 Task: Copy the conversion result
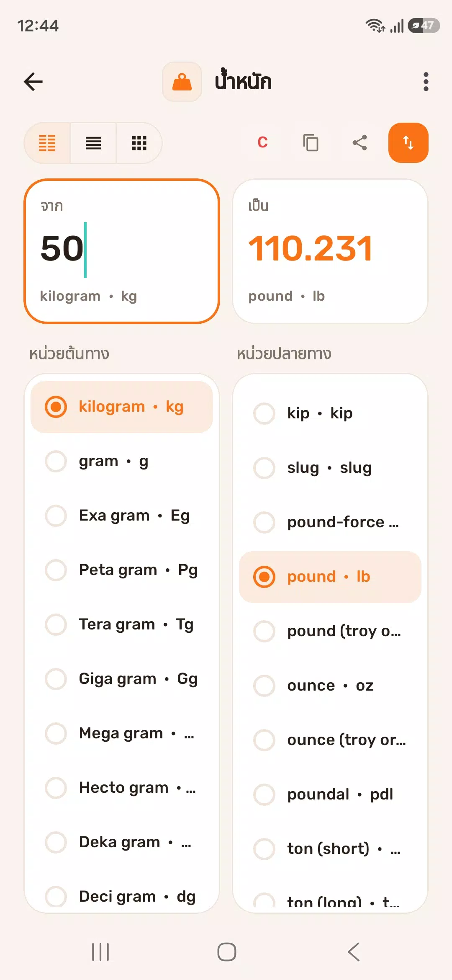pos(311,142)
